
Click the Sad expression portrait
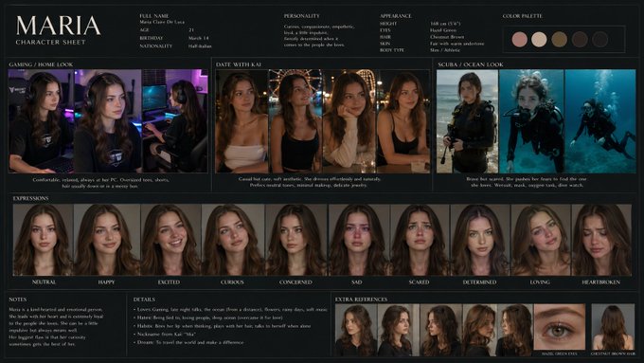click(359, 240)
